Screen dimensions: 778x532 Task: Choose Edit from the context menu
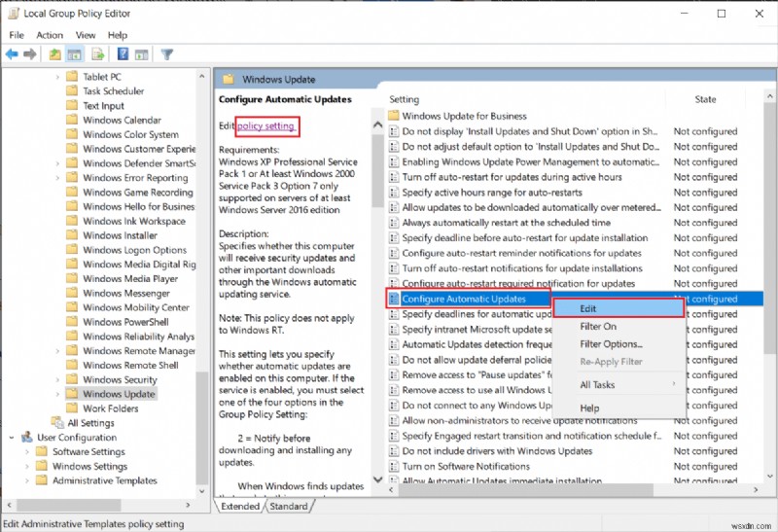[x=619, y=308]
